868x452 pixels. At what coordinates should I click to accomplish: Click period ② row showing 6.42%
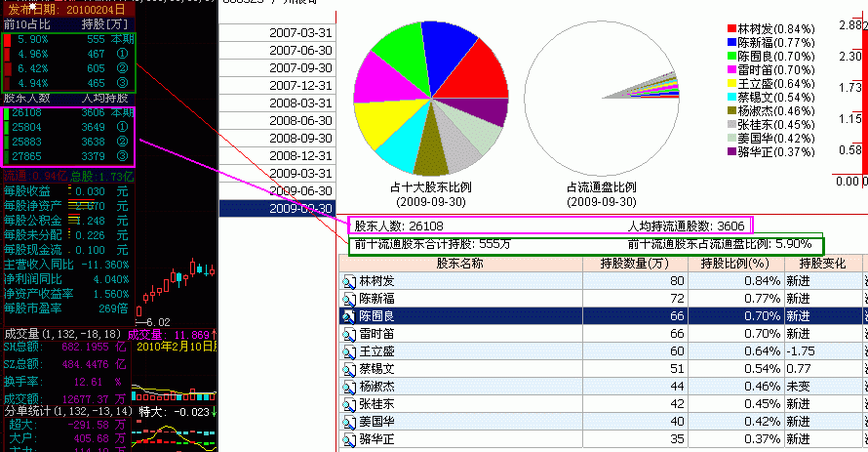(x=68, y=68)
